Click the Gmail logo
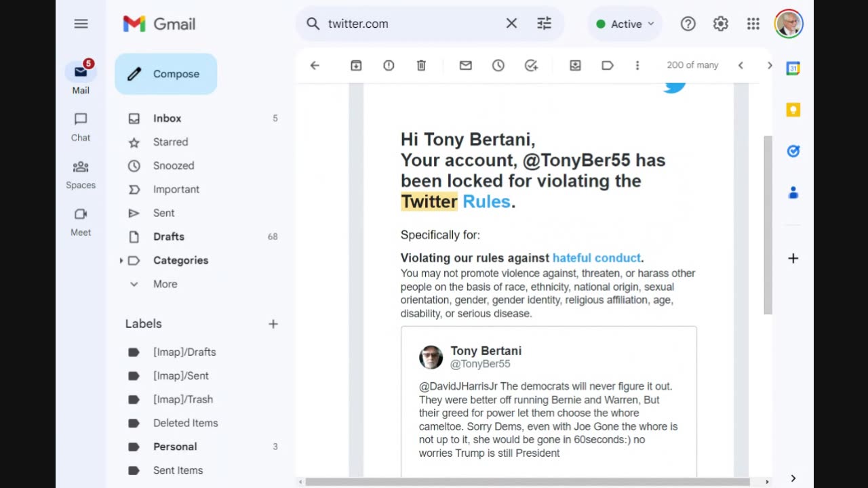868x488 pixels. [x=159, y=24]
